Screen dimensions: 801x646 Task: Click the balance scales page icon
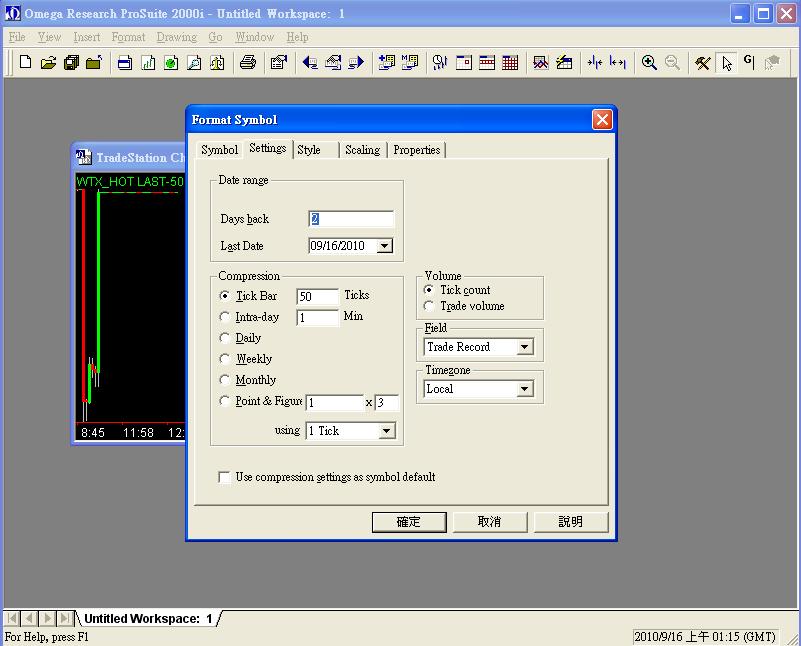(217, 62)
